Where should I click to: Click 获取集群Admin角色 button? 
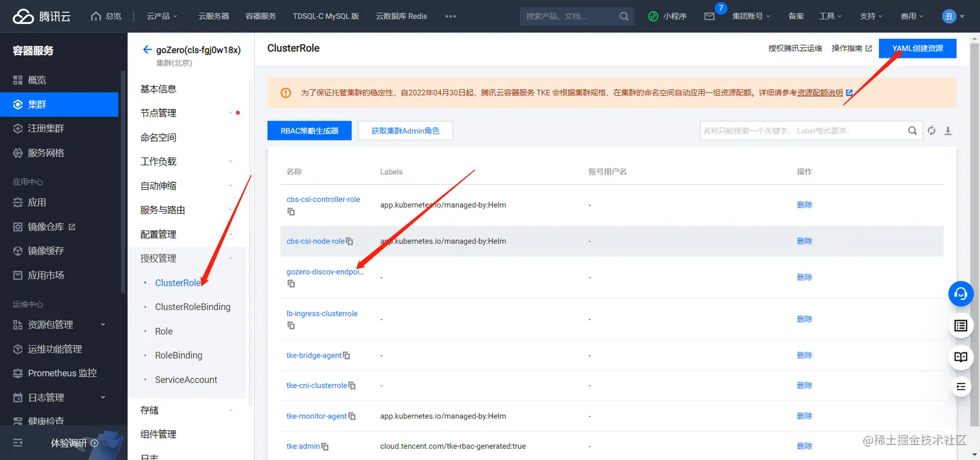[405, 130]
